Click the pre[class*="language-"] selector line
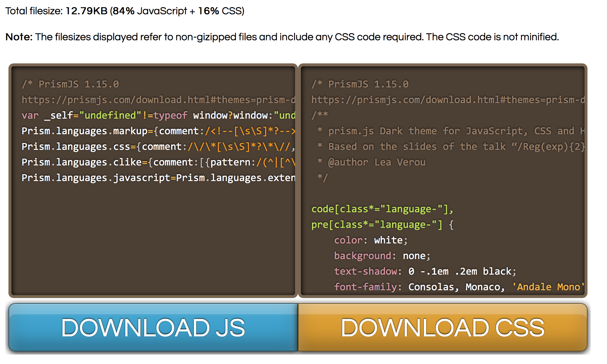This screenshot has height=364, width=607. [x=382, y=225]
